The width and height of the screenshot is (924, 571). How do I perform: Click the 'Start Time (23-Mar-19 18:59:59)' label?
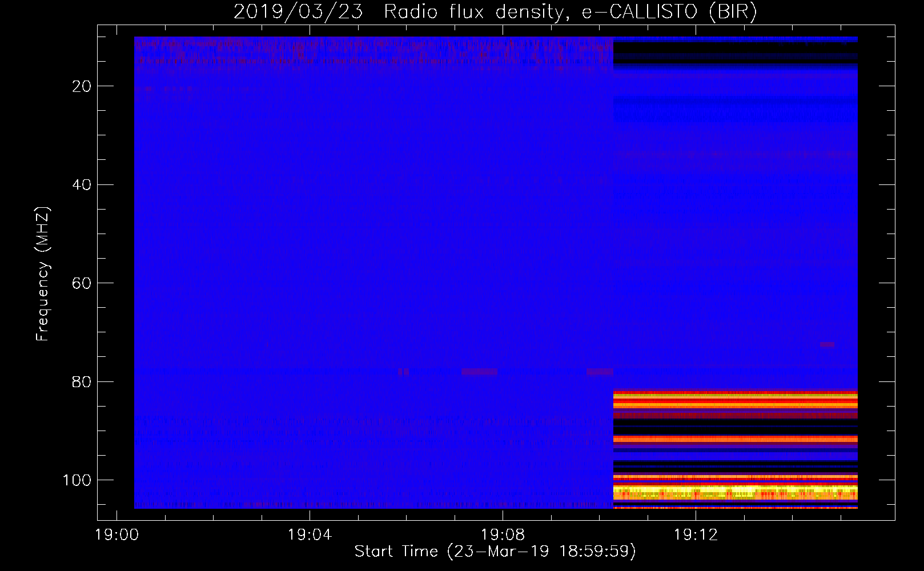495,552
